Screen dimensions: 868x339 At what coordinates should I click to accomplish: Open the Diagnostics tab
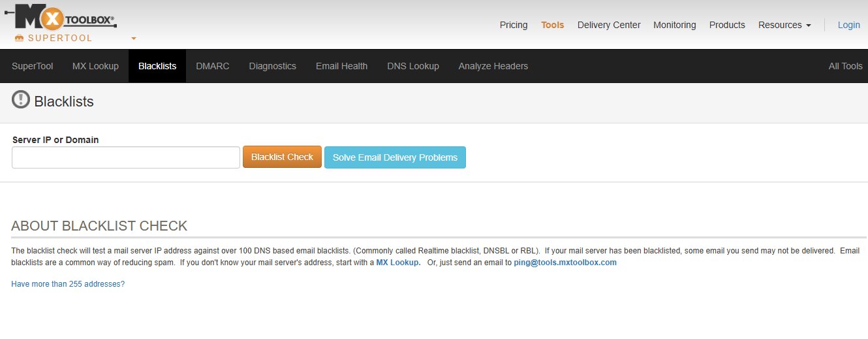pyautogui.click(x=273, y=66)
